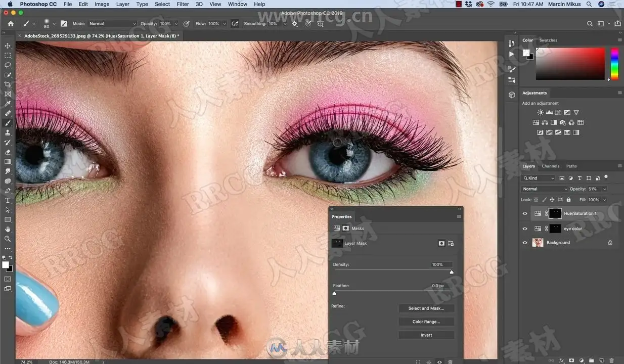The image size is (624, 364).
Task: Open smoothing options gear icon
Action: point(295,24)
